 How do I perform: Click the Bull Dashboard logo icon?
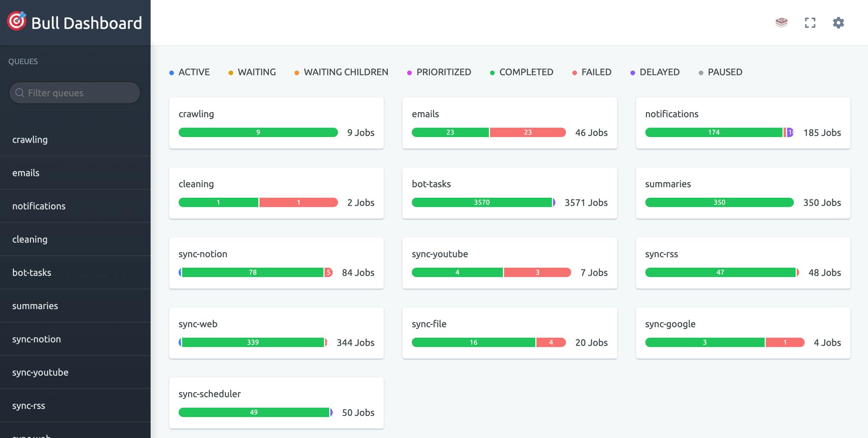click(16, 21)
